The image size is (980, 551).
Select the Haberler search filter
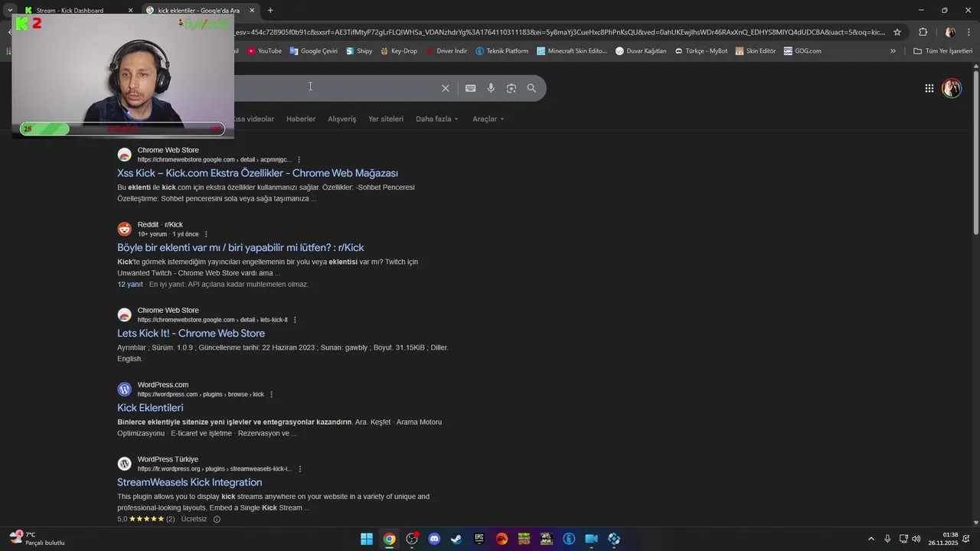(301, 119)
